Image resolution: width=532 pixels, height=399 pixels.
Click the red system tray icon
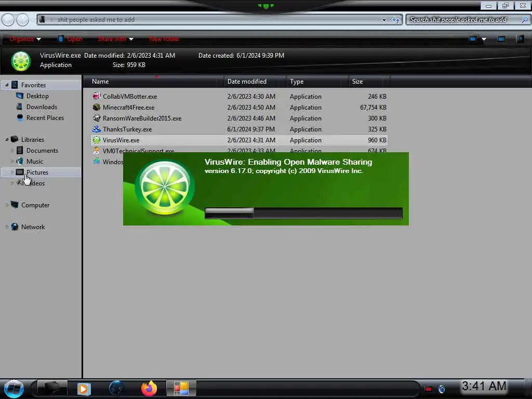coord(429,389)
